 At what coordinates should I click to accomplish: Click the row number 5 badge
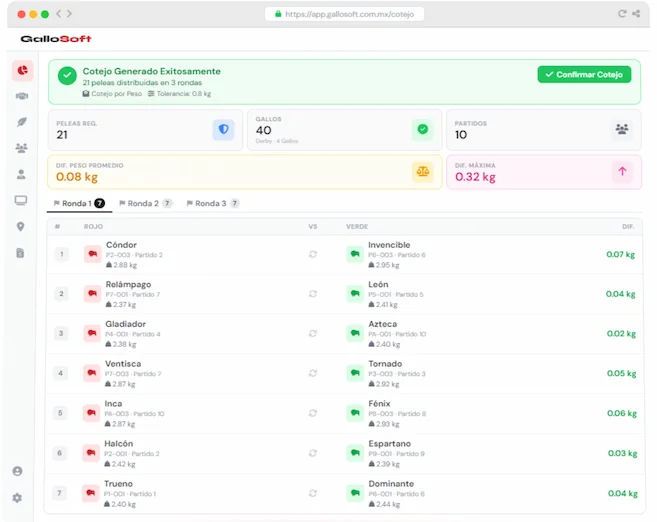pyautogui.click(x=60, y=413)
